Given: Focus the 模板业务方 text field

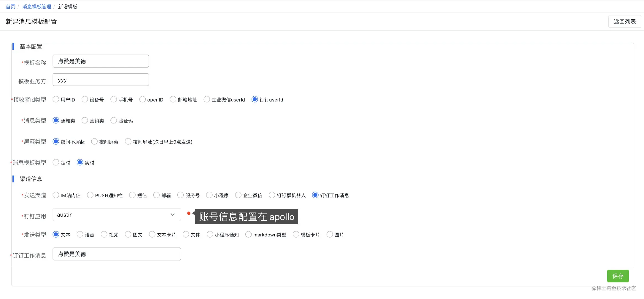Looking at the screenshot, I should click(x=101, y=80).
